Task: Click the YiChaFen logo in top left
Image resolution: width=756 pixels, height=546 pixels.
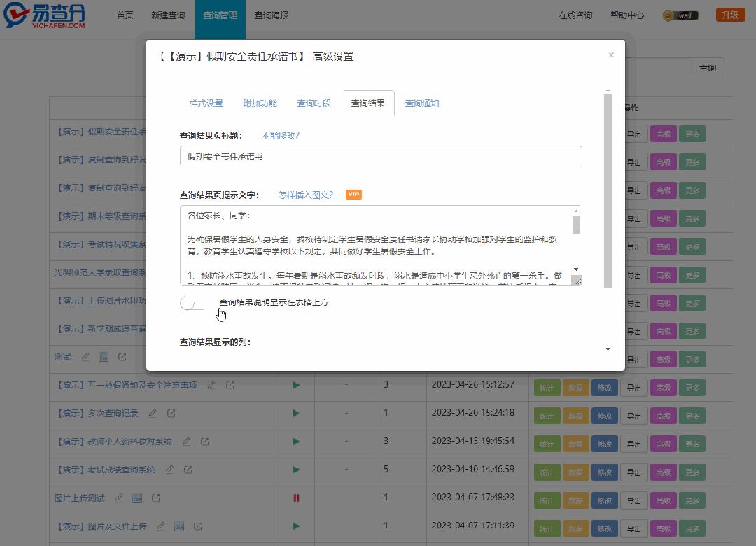Action: (x=43, y=15)
